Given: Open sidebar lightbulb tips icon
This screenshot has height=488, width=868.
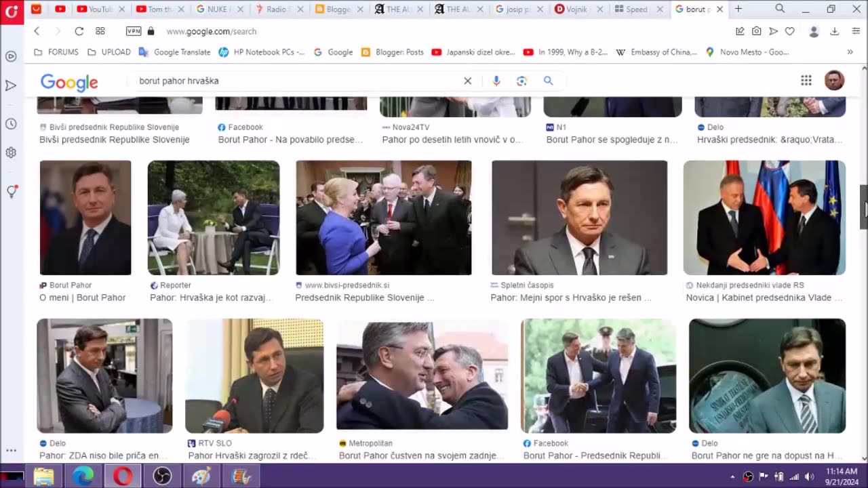Looking at the screenshot, I should click(12, 191).
